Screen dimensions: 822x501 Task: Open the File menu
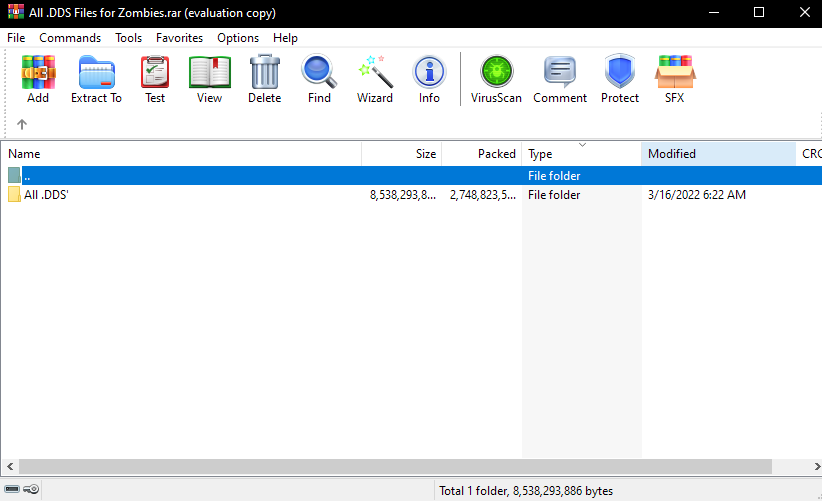(16, 38)
